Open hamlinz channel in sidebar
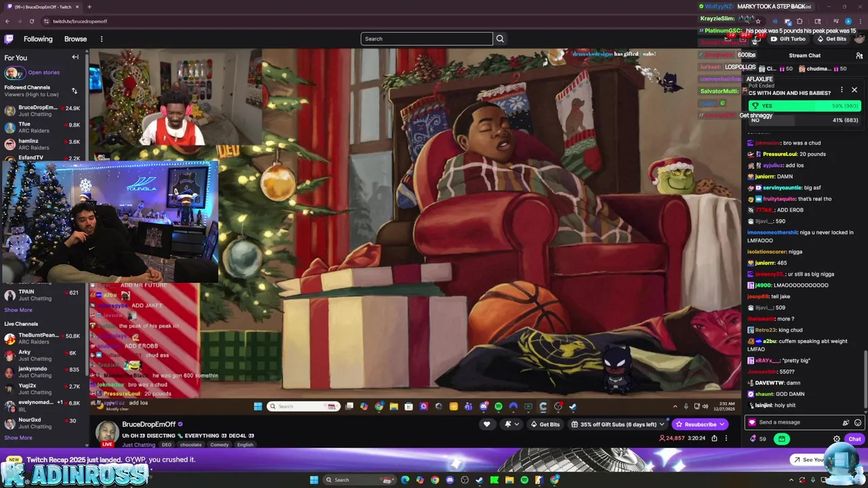The image size is (868, 488). 42,144
